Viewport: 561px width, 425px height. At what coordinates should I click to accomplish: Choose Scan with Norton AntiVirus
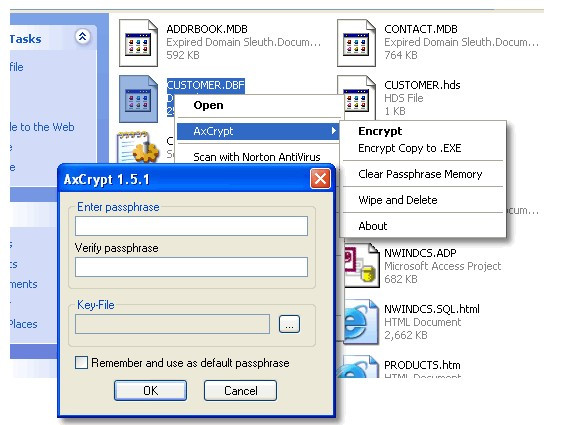[257, 157]
